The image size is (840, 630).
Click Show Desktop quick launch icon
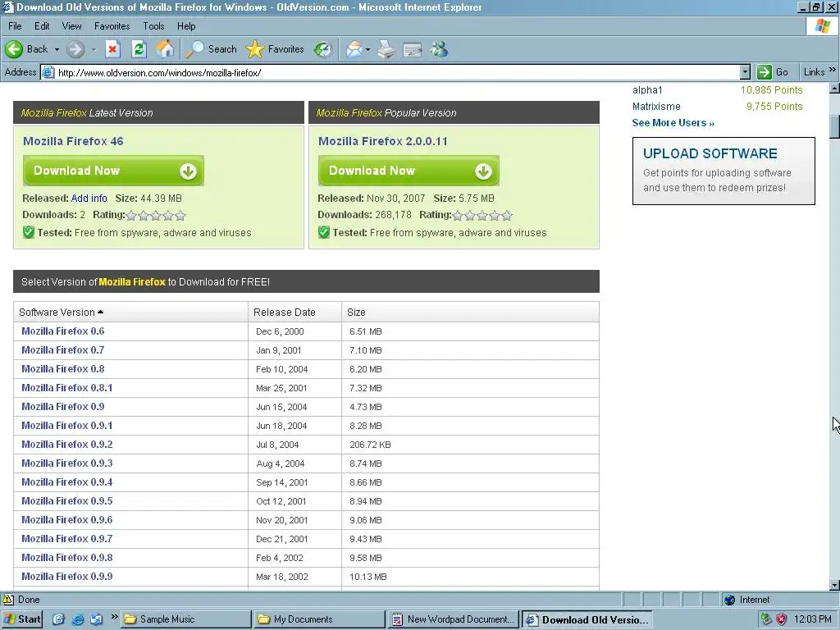coord(58,619)
